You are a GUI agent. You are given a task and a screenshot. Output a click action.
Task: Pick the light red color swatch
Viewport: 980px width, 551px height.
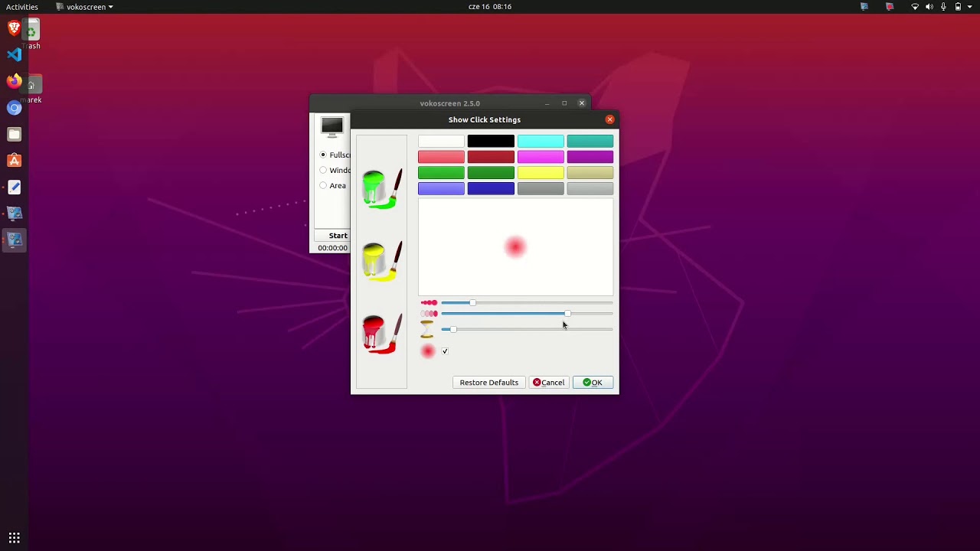(x=441, y=157)
